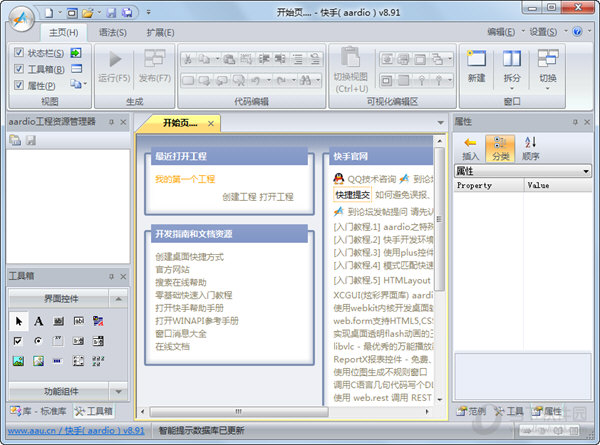The image size is (600, 445).
Task: Expand the 拆分 split dropdown
Action: click(512, 89)
